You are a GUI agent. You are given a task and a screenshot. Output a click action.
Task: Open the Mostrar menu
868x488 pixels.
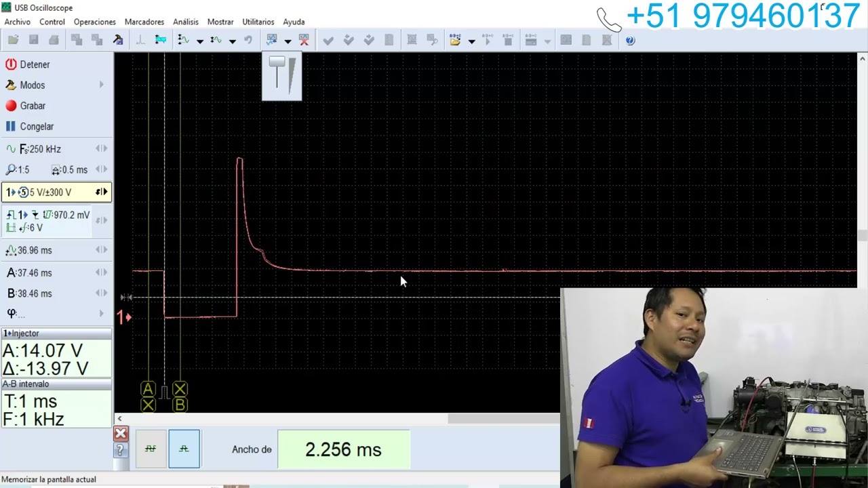coord(220,22)
